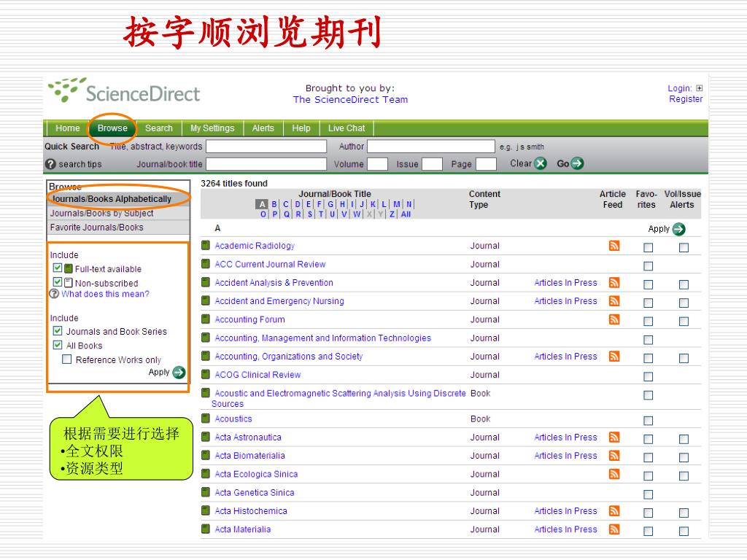This screenshot has height=560, width=747.
Task: Switch to the Browse tab
Action: click(112, 128)
